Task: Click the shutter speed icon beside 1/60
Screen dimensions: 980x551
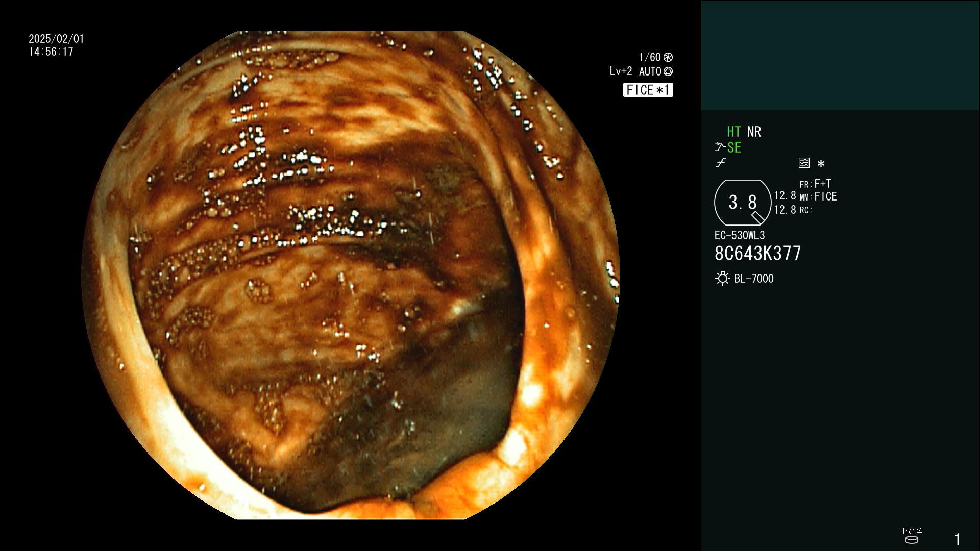Action: pyautogui.click(x=668, y=57)
